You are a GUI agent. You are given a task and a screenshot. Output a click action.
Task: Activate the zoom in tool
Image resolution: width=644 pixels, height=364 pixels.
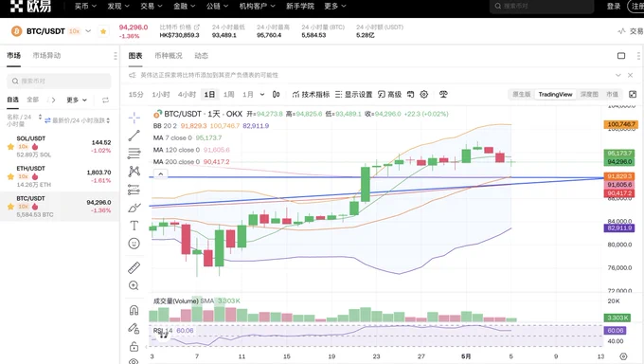click(x=134, y=285)
